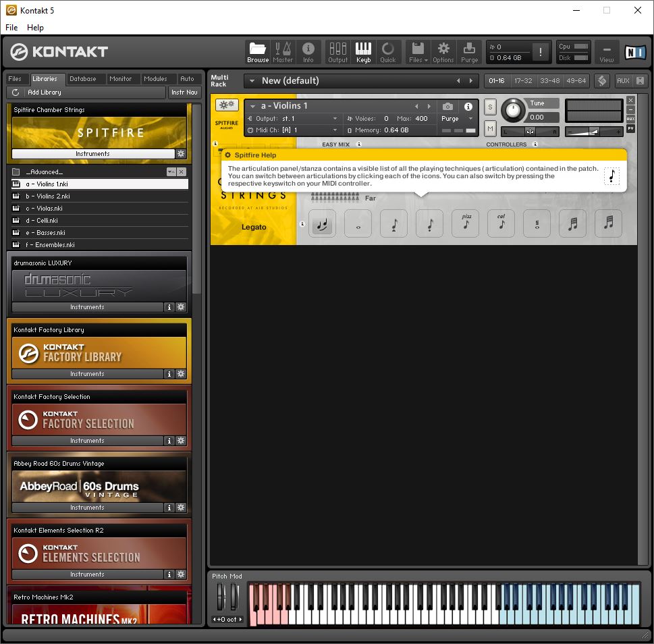Screen dimensions: 654x644
Task: Click the Spitfire Chamber Strings Instruments button
Action: [x=93, y=153]
